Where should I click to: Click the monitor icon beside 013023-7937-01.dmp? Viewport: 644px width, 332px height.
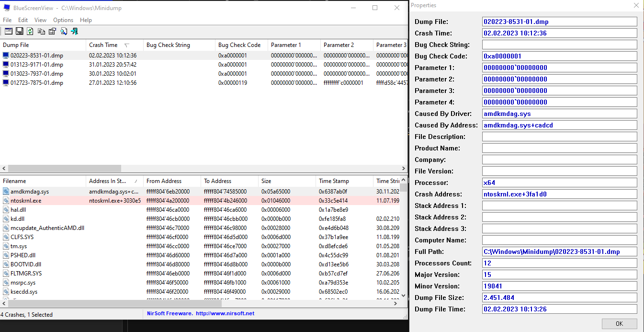coord(6,74)
